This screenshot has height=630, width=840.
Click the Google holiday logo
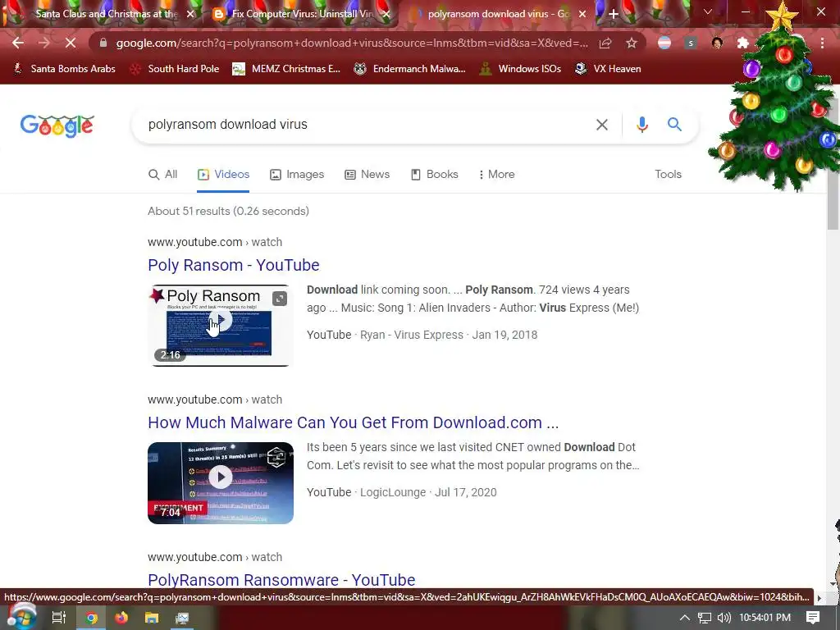tap(57, 126)
